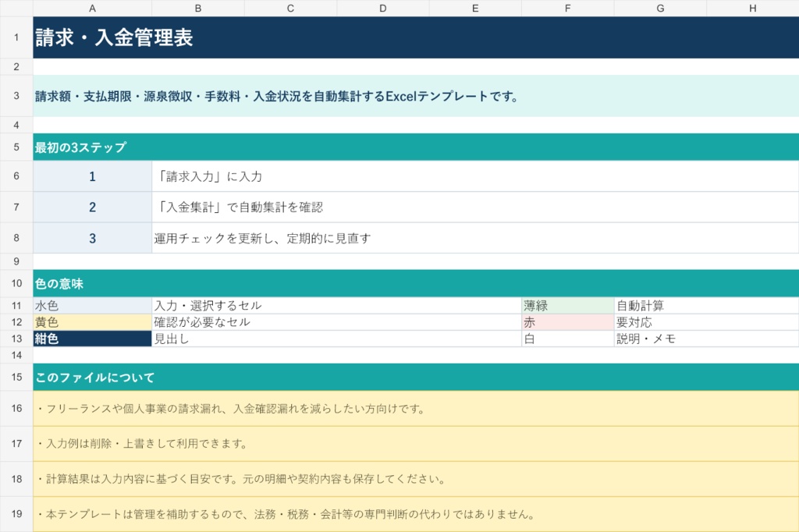Screen dimensions: 799x532
Task: Select the column E header
Action: pos(475,8)
